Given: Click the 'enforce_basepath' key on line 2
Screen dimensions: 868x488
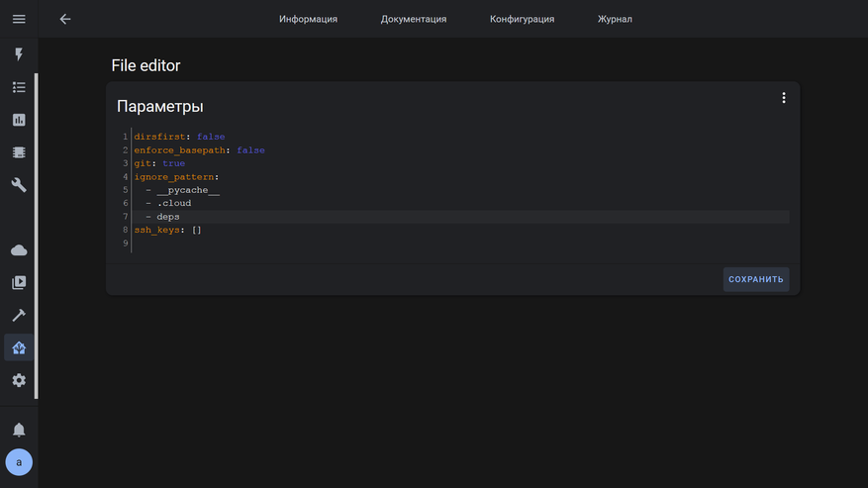Looking at the screenshot, I should (179, 150).
